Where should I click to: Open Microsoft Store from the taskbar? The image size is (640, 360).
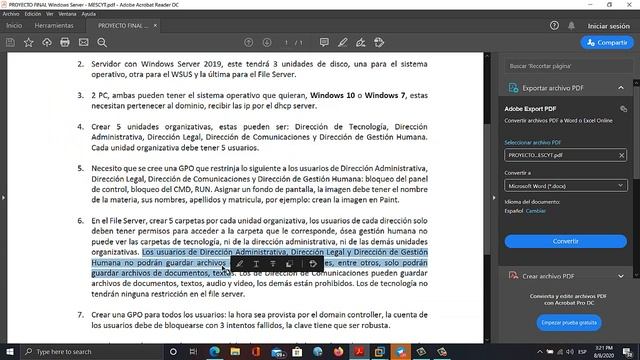[x=297, y=351]
